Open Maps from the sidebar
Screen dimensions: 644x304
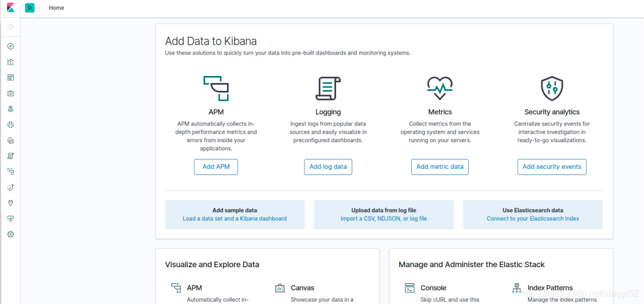pos(11,109)
